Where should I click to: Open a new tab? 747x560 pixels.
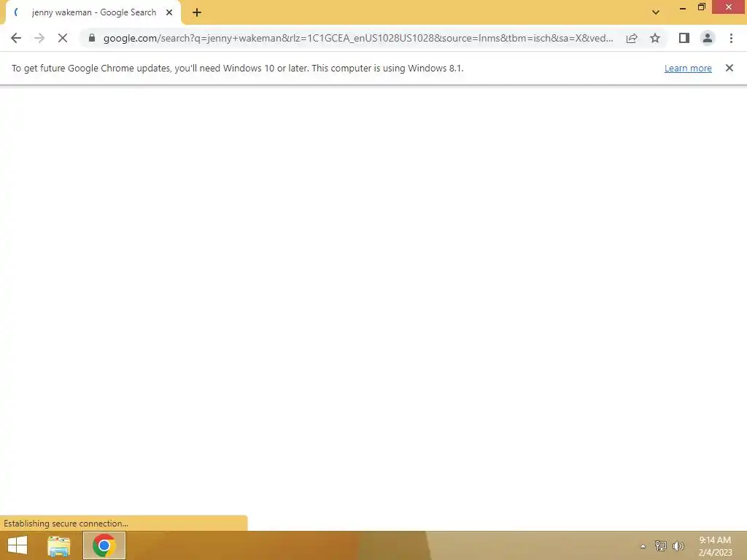coord(197,12)
